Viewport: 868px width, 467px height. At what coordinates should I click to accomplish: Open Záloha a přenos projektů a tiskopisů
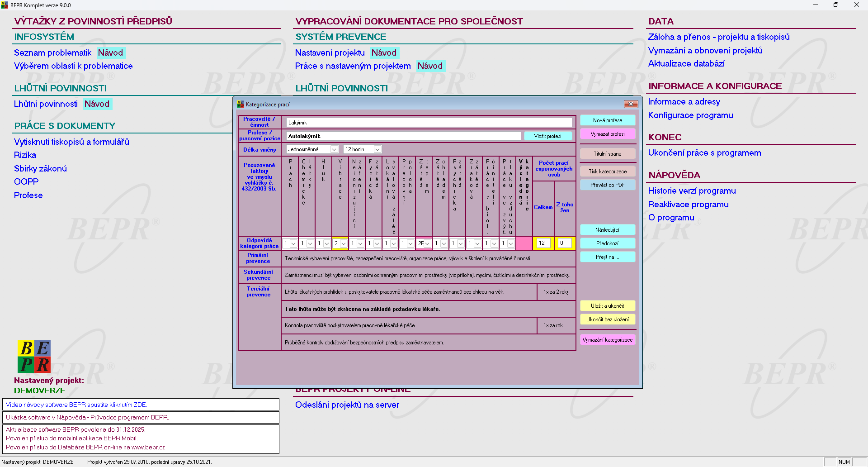(719, 37)
